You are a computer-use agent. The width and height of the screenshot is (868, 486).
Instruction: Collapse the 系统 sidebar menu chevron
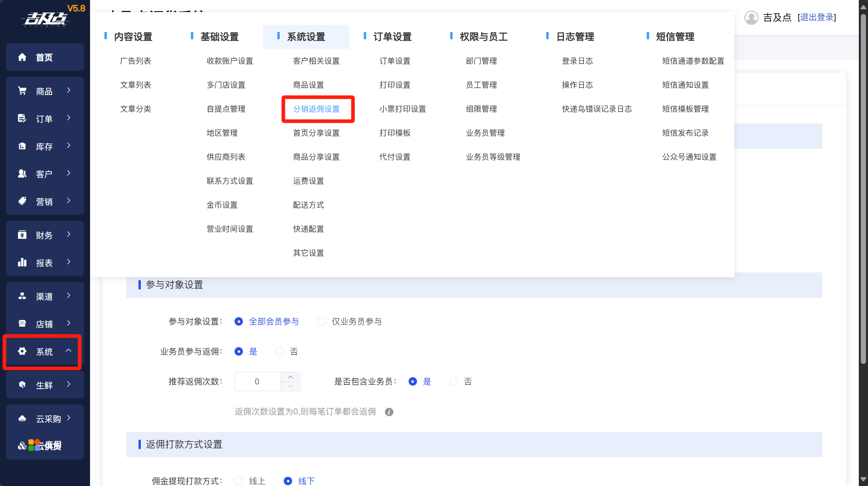(x=68, y=351)
